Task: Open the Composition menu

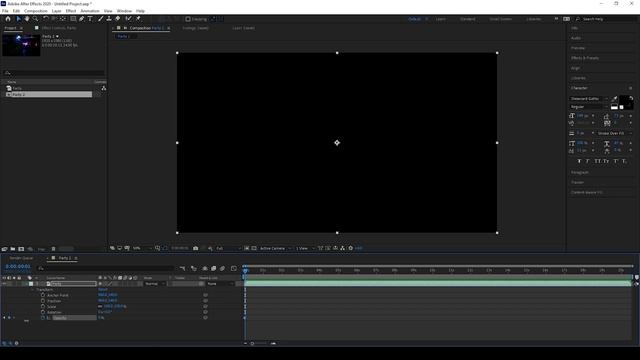Action: pos(36,11)
